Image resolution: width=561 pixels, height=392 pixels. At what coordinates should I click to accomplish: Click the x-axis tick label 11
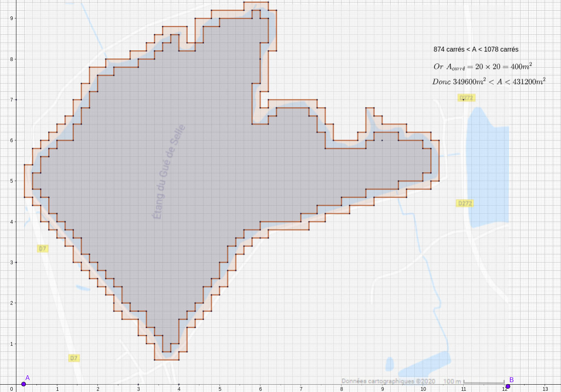(x=464, y=389)
